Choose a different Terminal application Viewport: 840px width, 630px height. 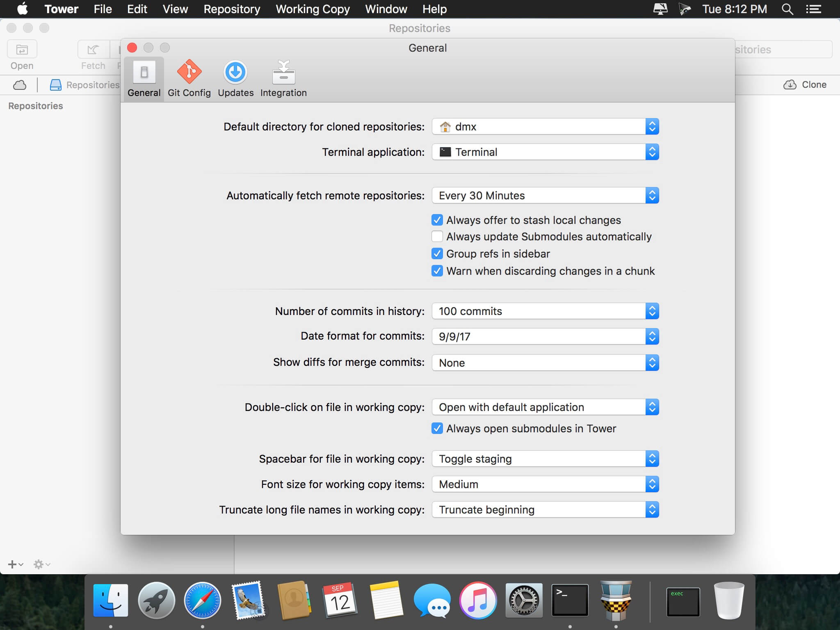[545, 152]
